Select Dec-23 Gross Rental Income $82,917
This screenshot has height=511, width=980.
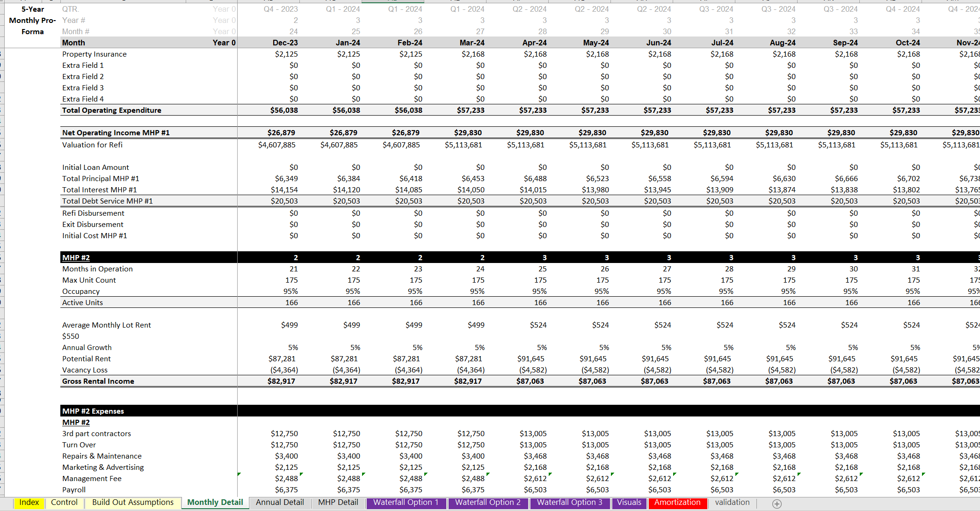pyautogui.click(x=281, y=381)
